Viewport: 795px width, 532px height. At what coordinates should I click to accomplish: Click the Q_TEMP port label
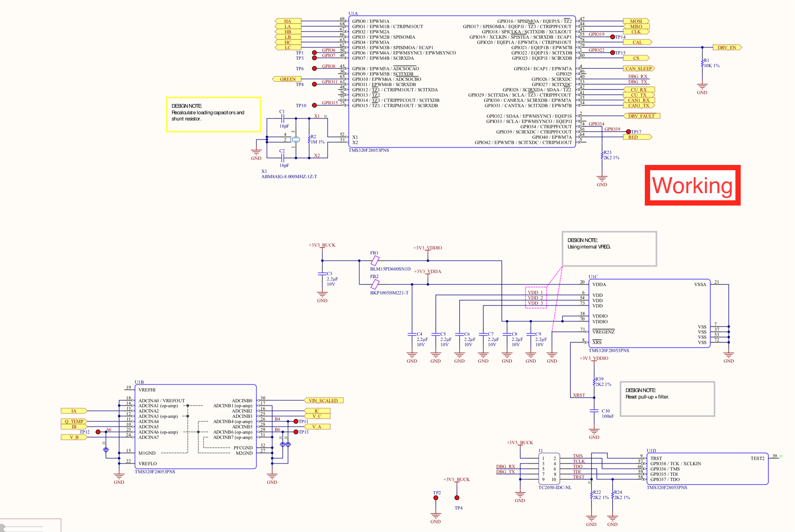(74, 422)
